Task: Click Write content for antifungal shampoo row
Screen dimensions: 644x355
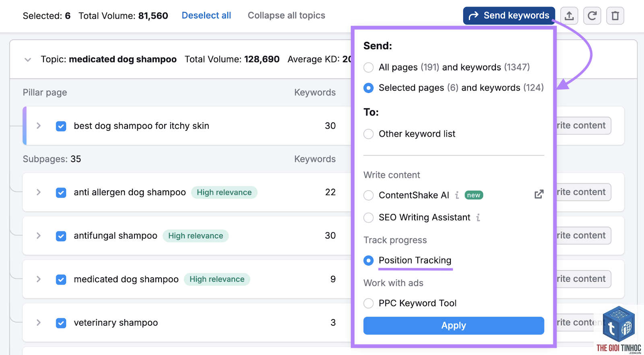Action: click(583, 235)
